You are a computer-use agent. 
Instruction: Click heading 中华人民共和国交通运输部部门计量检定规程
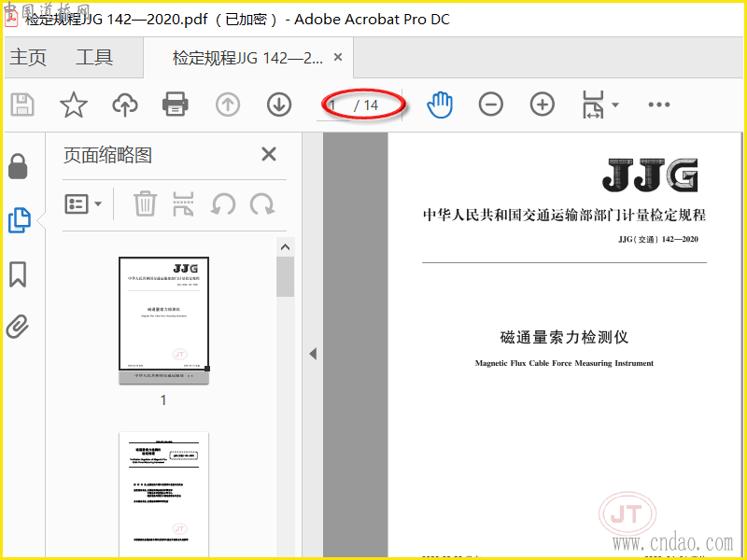pyautogui.click(x=564, y=215)
